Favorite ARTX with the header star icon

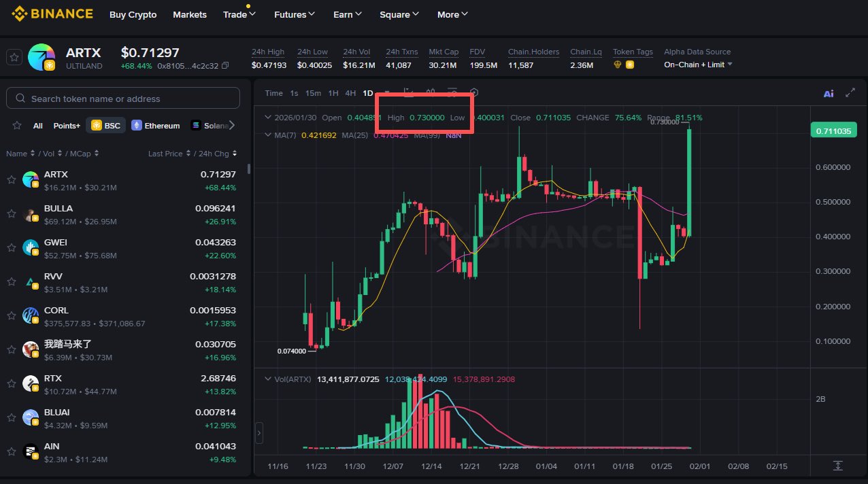pos(14,58)
